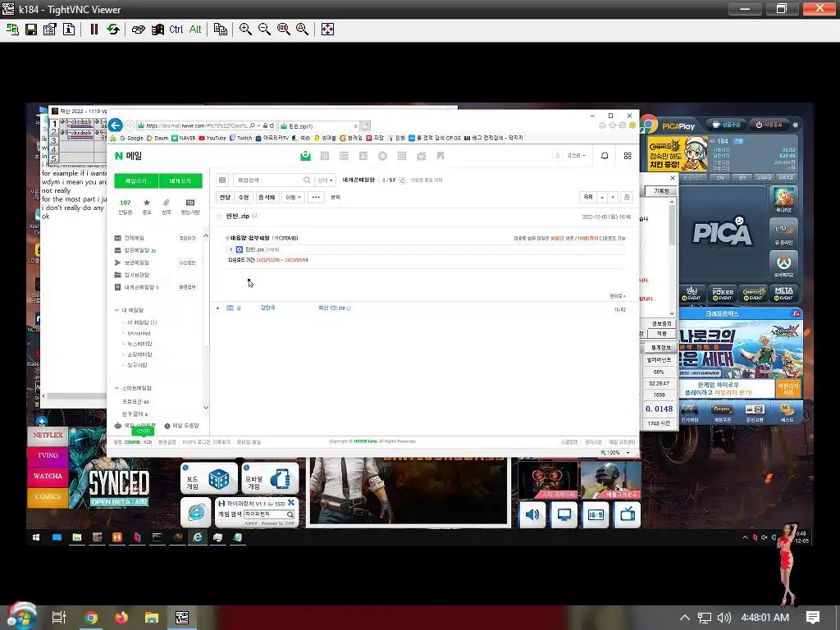Click the Zoom 100% magnifier icon

[283, 30]
